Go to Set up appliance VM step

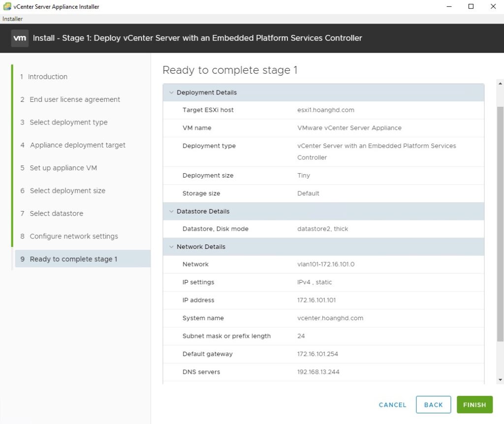point(59,168)
